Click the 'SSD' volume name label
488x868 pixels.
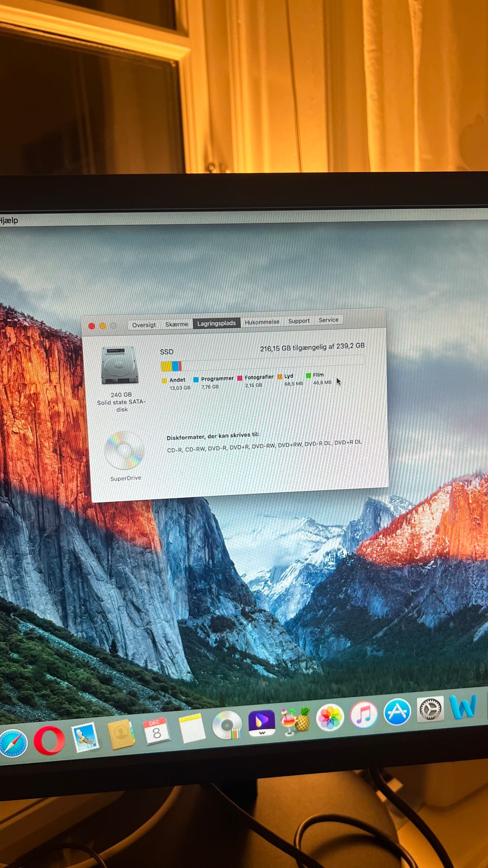click(x=167, y=352)
